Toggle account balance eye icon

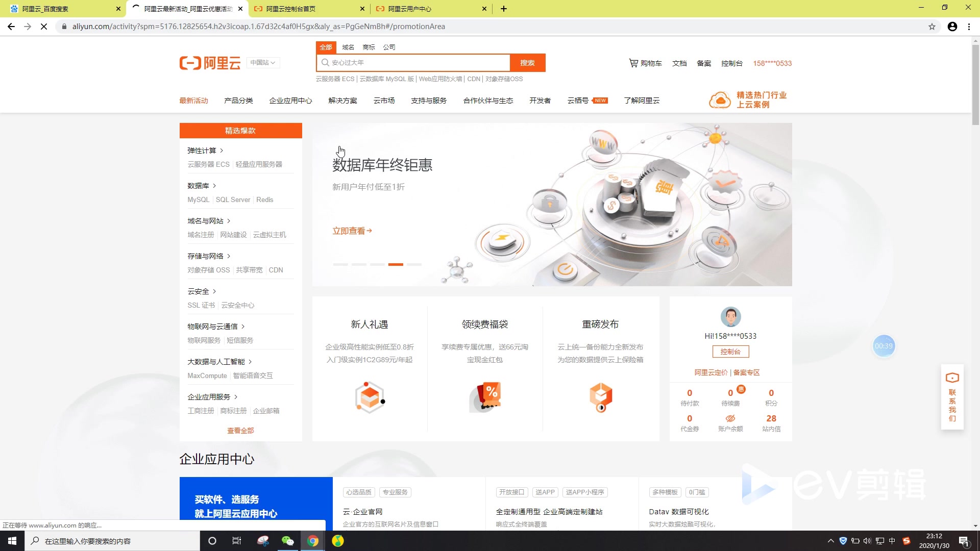(730, 419)
